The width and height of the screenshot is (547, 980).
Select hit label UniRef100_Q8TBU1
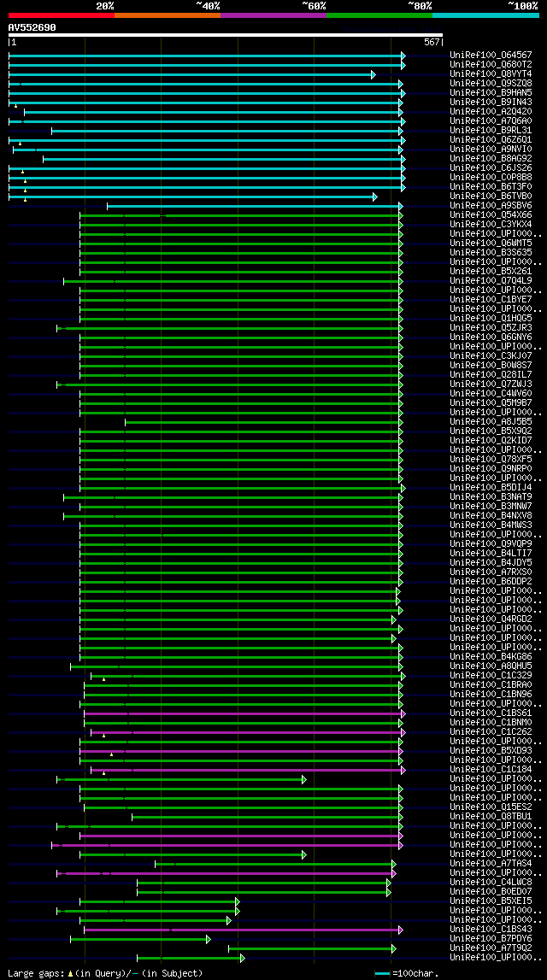click(x=491, y=816)
